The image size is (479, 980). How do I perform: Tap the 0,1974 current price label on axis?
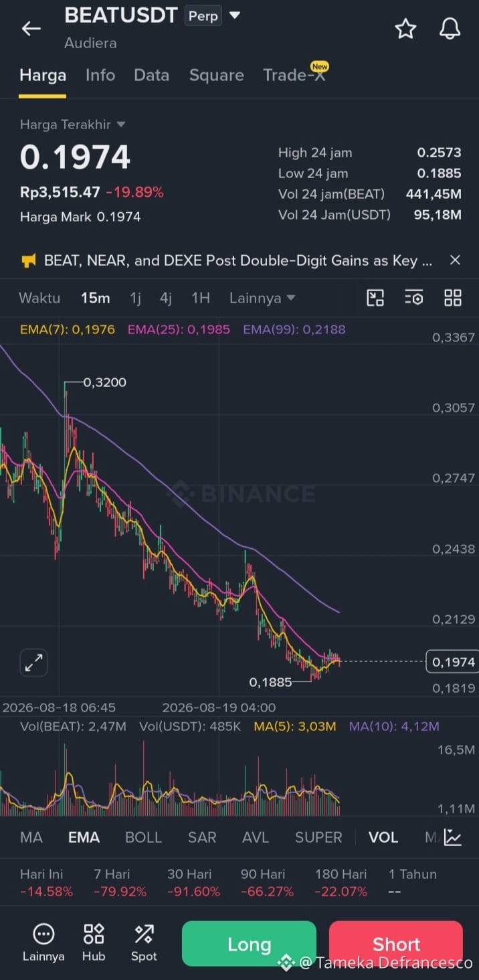(x=452, y=662)
